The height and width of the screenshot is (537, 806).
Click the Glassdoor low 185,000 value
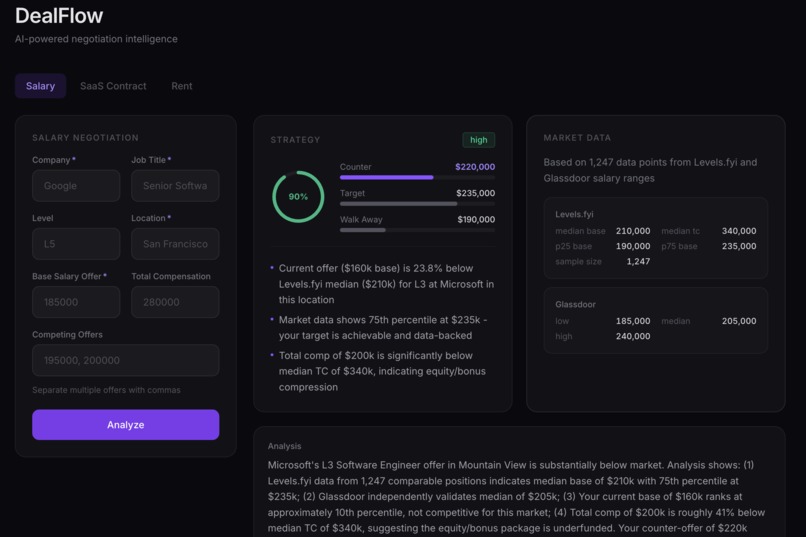[633, 321]
